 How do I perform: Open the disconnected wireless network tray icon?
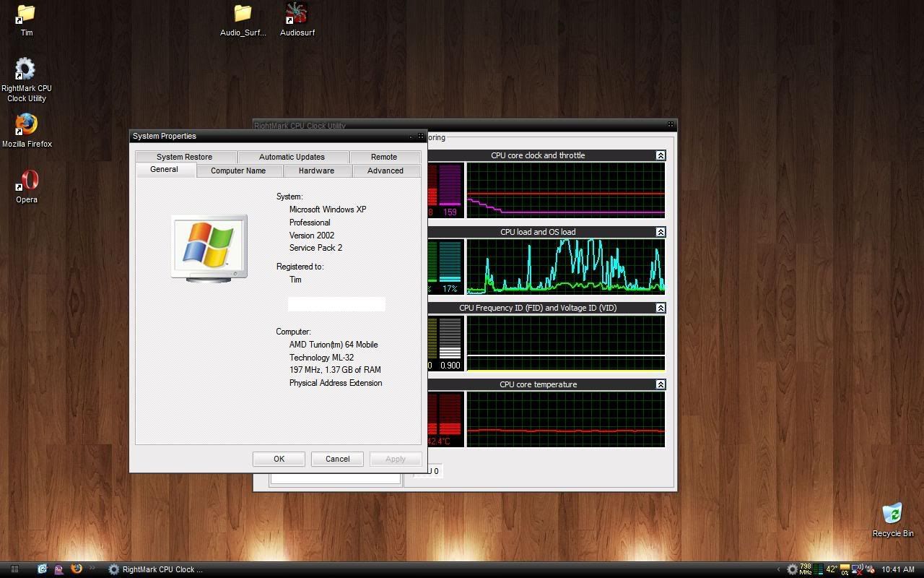(857, 569)
